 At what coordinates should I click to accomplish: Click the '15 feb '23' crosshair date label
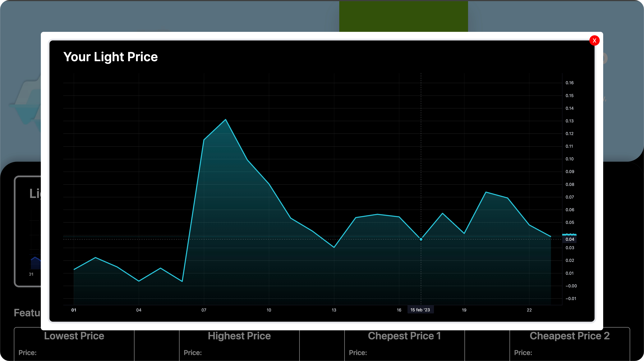pyautogui.click(x=420, y=310)
